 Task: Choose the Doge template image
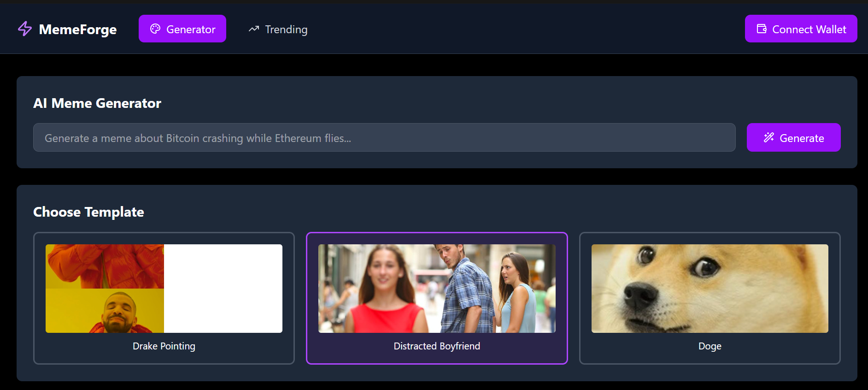[x=710, y=289]
